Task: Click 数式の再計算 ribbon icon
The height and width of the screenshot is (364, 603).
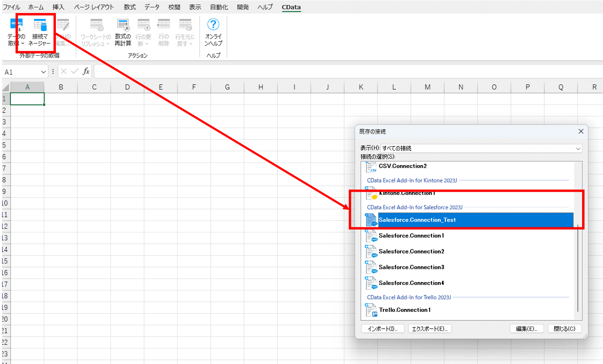Action: (123, 32)
